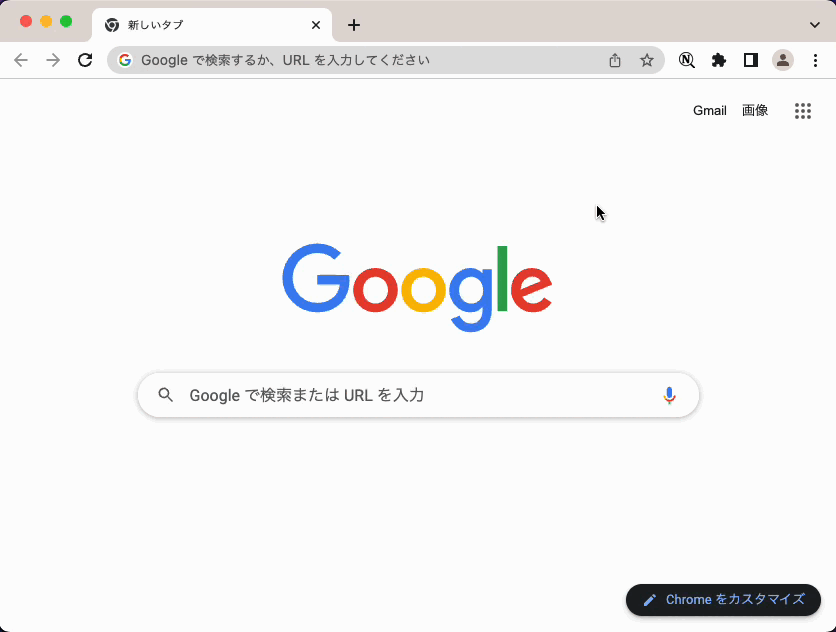Open Chrome's three-dot menu

815,60
